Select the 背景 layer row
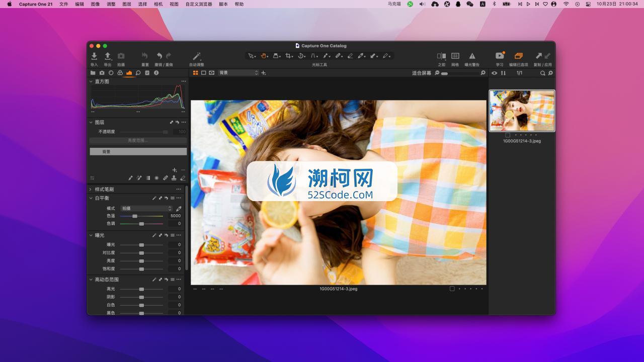644x362 pixels. (x=138, y=151)
